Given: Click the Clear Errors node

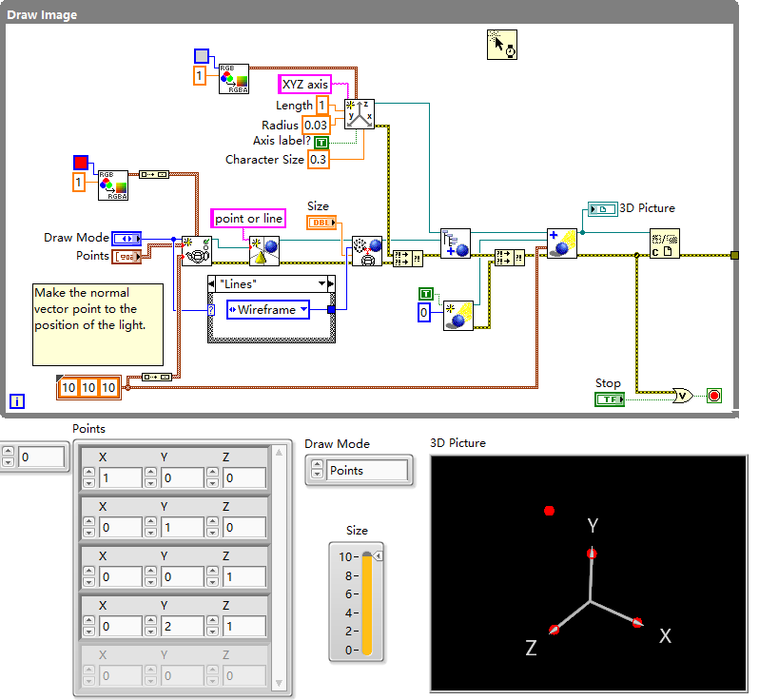Looking at the screenshot, I should [664, 243].
